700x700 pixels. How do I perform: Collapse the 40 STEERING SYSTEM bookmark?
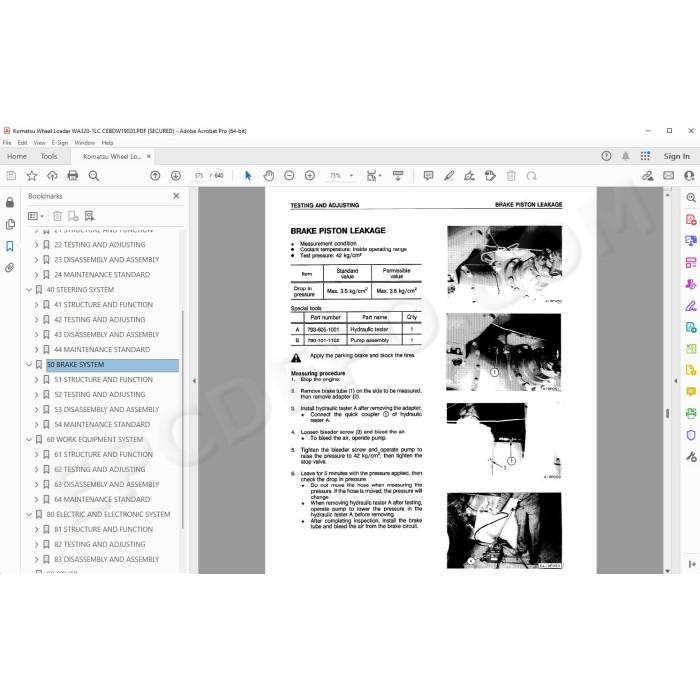click(29, 290)
